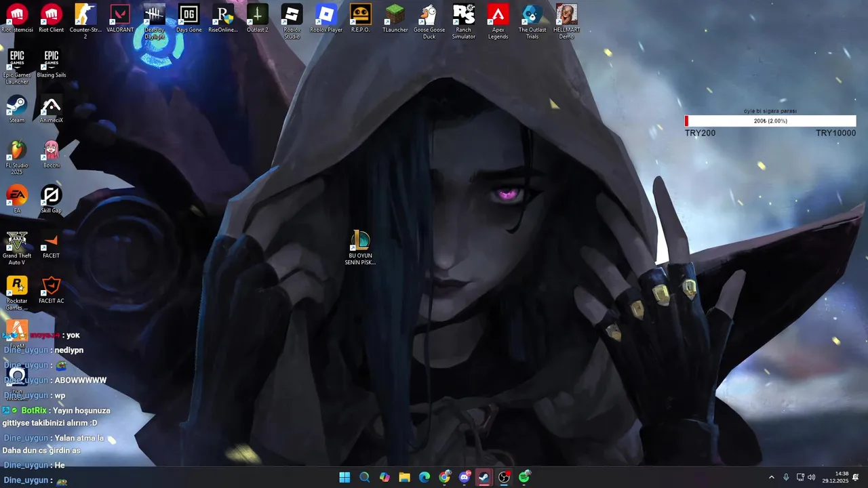This screenshot has width=868, height=488.
Task: Open the HELLMART Demo shortcut
Action: click(566, 20)
